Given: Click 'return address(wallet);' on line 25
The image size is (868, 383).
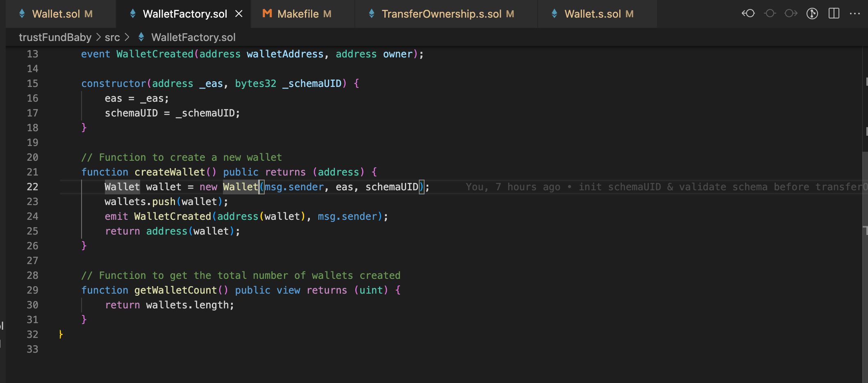Looking at the screenshot, I should point(172,231).
